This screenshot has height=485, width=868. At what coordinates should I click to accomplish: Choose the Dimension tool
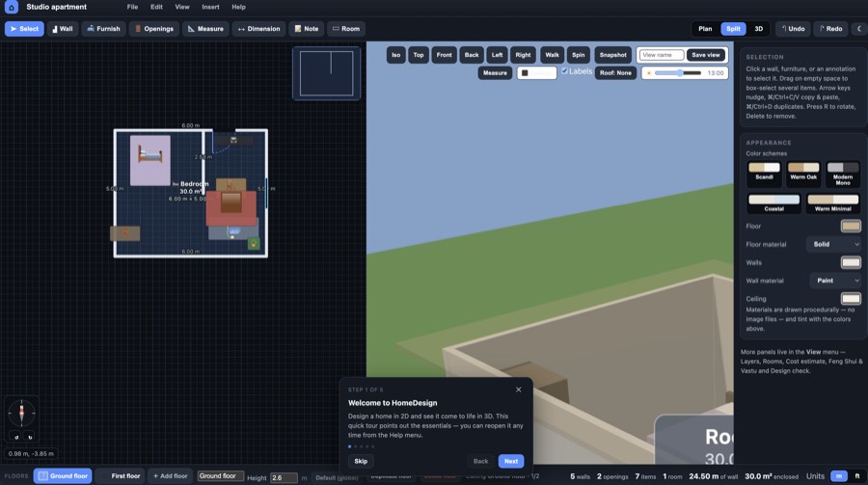[x=258, y=29]
